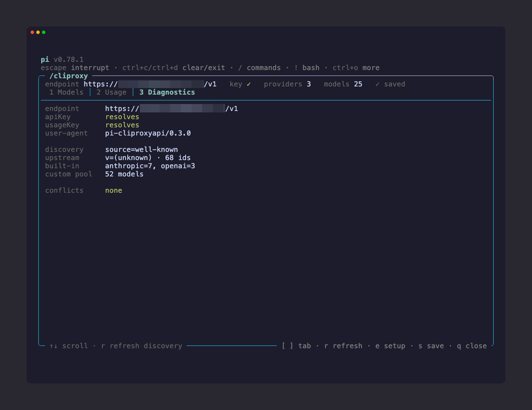This screenshot has height=410, width=532.
Task: Click the /cliproxy panel title
Action: 68,76
